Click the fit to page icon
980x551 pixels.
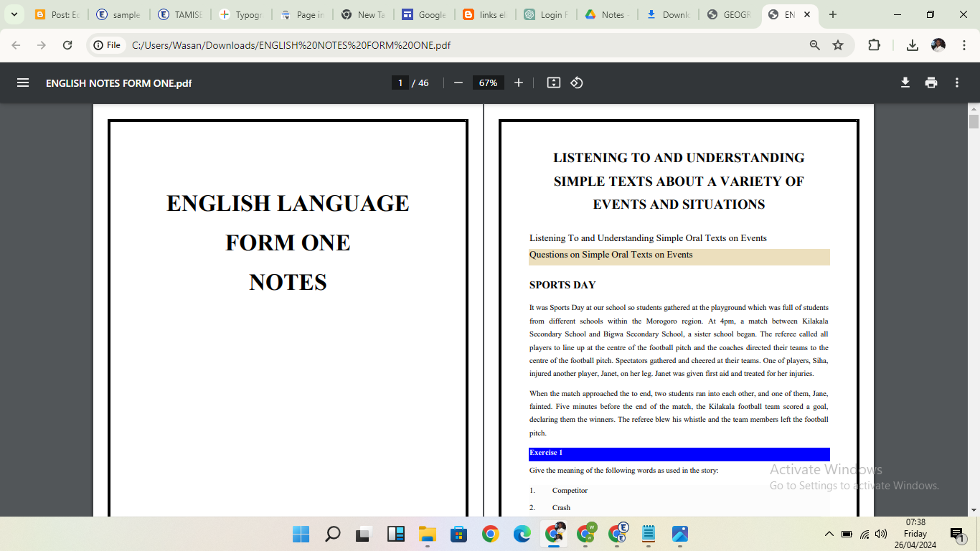pos(553,83)
